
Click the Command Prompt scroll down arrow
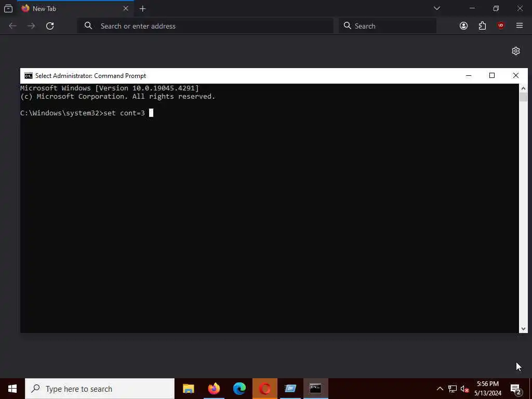point(523,328)
